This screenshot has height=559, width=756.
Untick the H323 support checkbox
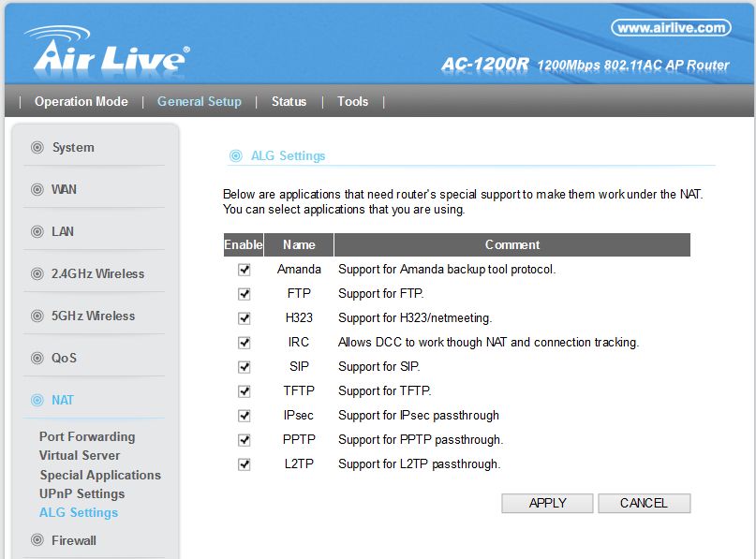(x=245, y=318)
